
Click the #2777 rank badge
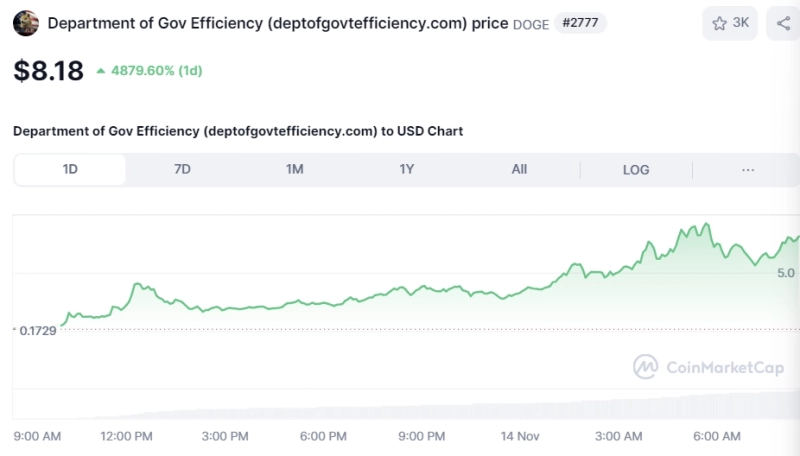pos(581,23)
